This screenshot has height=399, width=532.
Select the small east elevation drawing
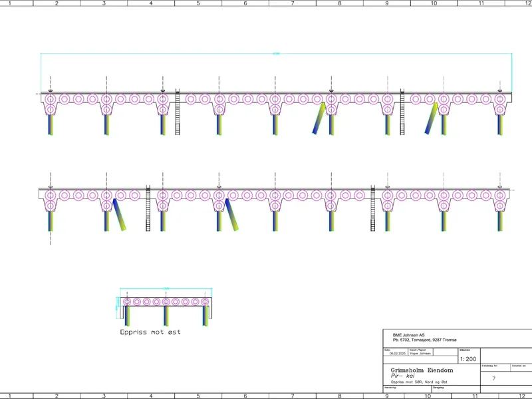164,307
